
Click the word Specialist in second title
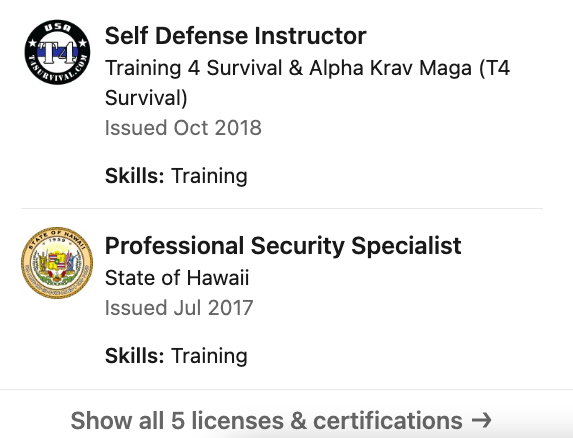406,245
